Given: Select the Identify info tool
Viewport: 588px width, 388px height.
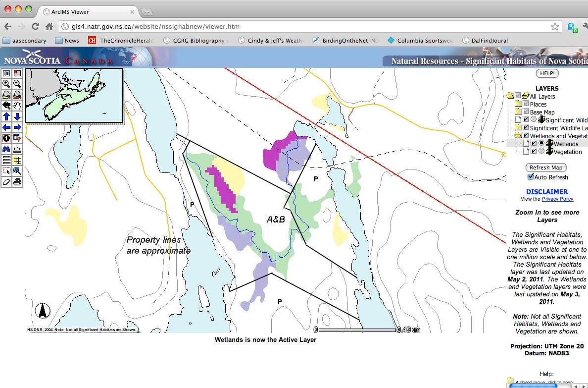Looking at the screenshot, I should [x=6, y=139].
